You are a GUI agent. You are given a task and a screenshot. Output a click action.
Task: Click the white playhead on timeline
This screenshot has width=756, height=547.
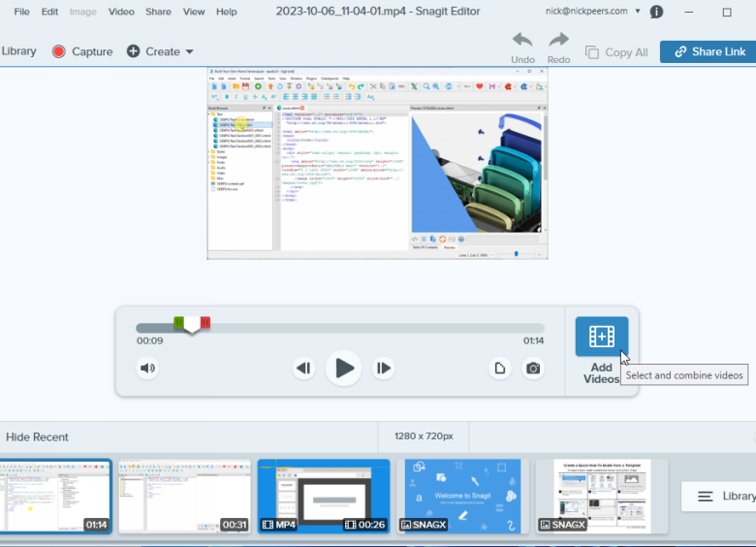[192, 325]
